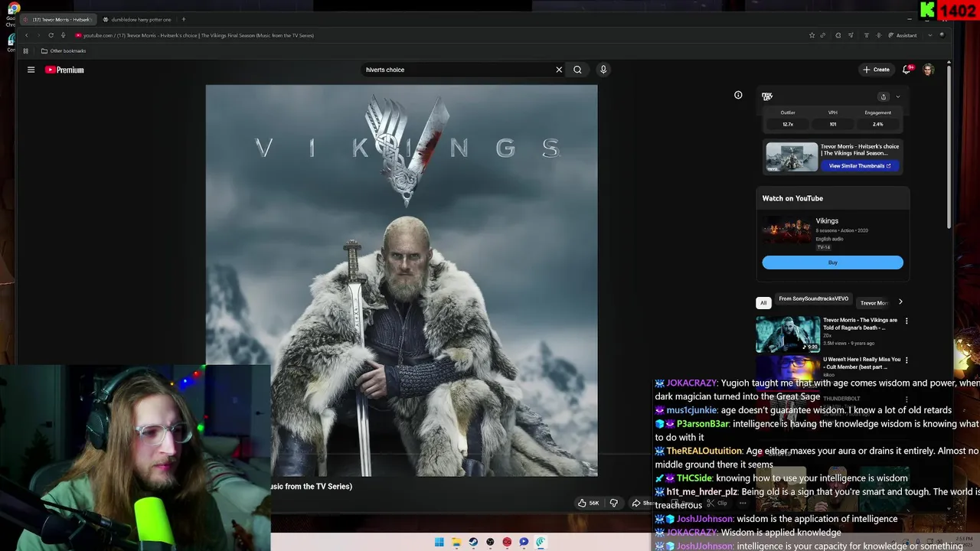The height and width of the screenshot is (551, 980).
Task: Go back with browser back arrow
Action: tap(26, 35)
